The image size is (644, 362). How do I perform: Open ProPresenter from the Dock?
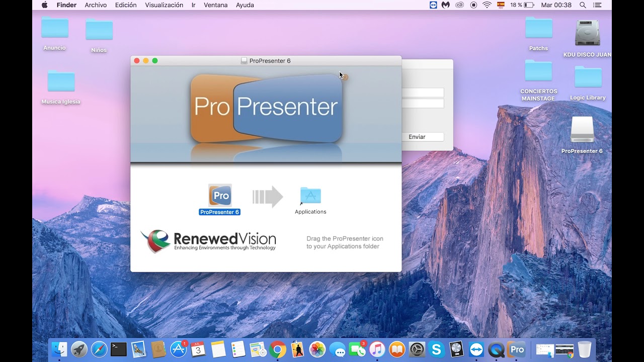click(x=516, y=349)
